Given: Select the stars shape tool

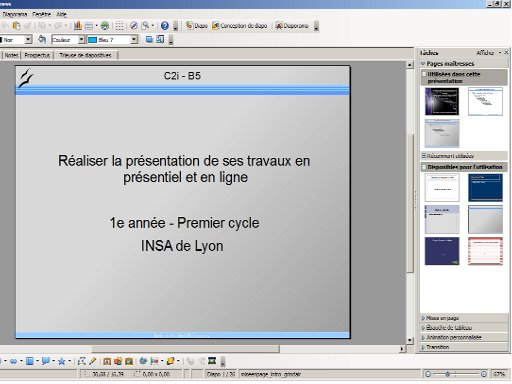Looking at the screenshot, I should click(62, 361).
